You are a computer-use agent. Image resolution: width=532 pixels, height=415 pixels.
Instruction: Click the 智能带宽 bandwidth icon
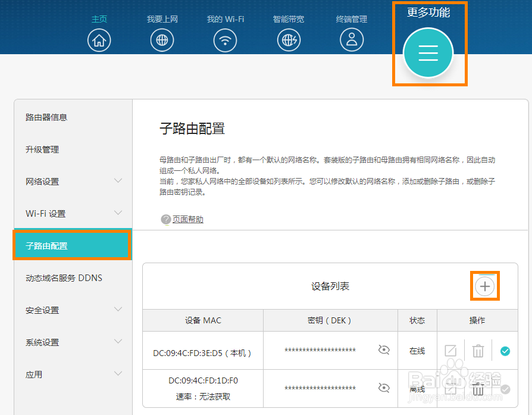pos(289,40)
